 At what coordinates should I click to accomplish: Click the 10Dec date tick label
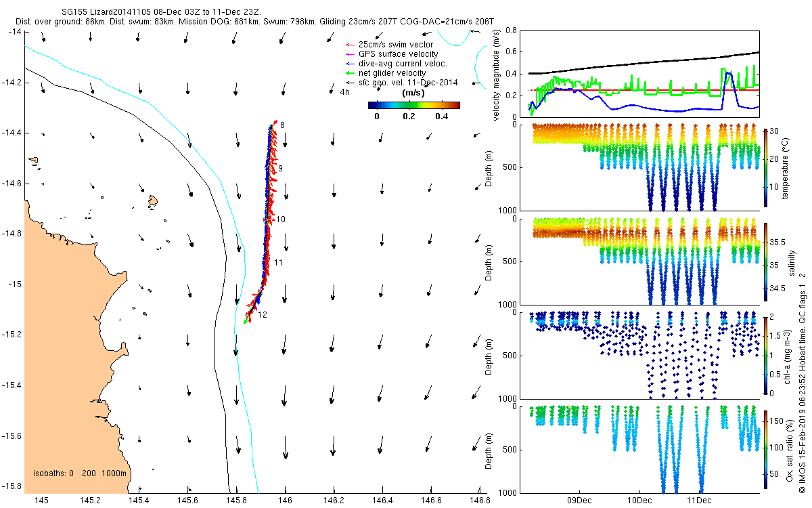tap(639, 501)
